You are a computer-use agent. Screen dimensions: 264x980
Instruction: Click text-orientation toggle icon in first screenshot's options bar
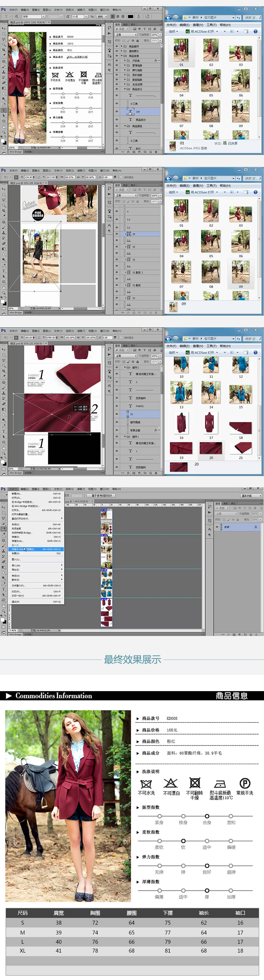pyautogui.click(x=17, y=16)
